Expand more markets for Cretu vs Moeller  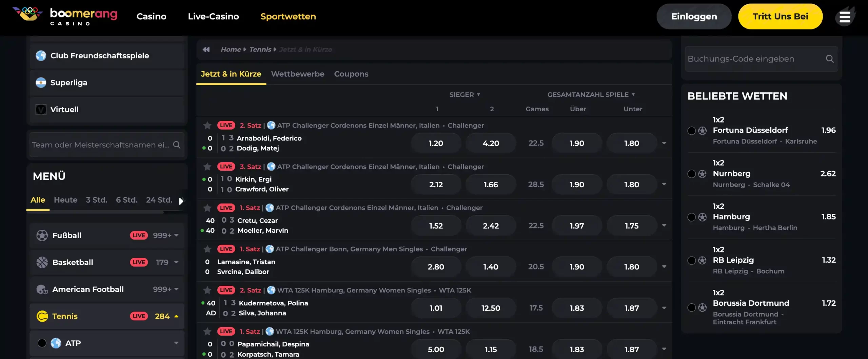(664, 225)
